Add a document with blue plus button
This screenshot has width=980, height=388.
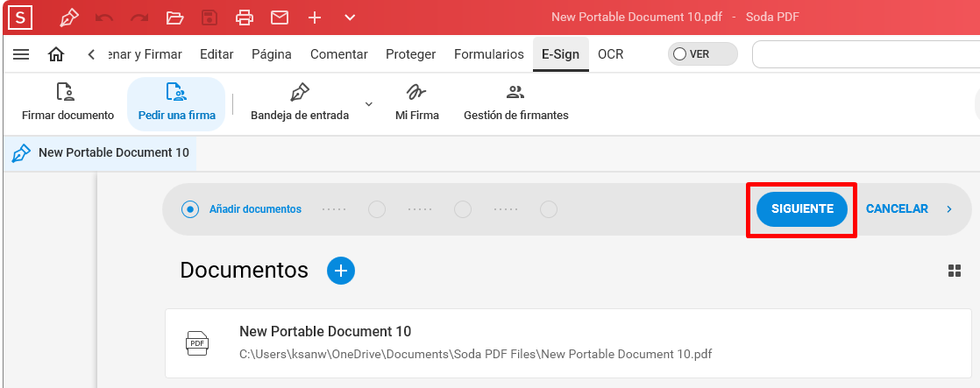pyautogui.click(x=341, y=271)
